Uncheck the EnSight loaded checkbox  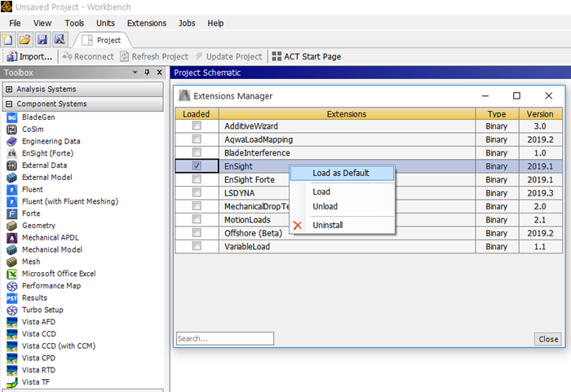tap(197, 165)
